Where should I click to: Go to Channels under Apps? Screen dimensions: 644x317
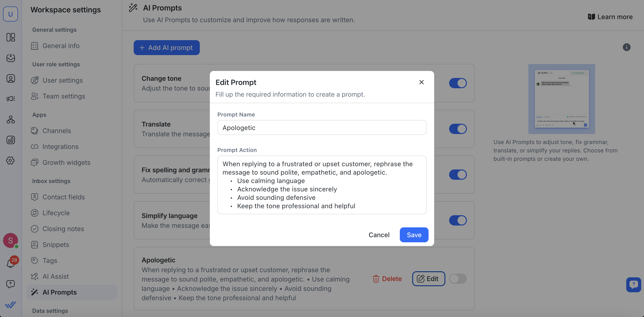pos(57,131)
